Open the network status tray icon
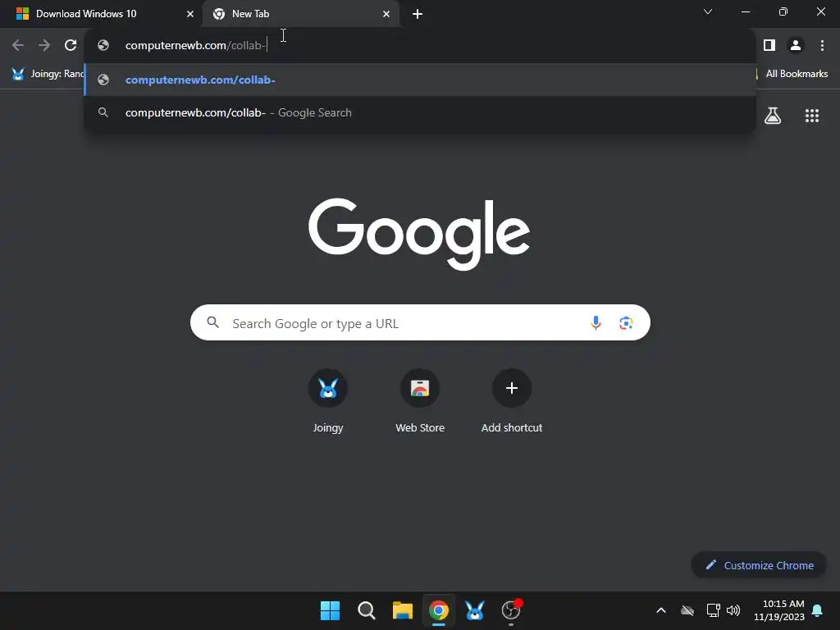Image resolution: width=840 pixels, height=630 pixels. tap(713, 610)
